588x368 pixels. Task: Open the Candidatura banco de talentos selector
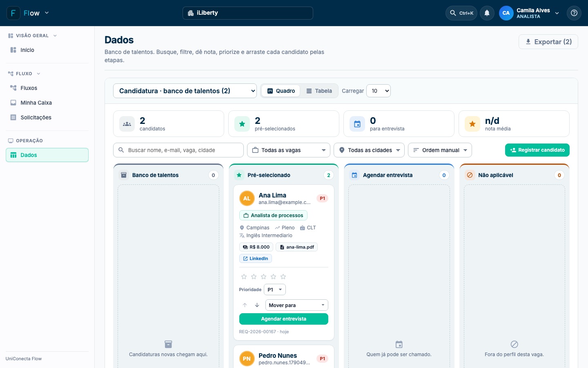185,91
